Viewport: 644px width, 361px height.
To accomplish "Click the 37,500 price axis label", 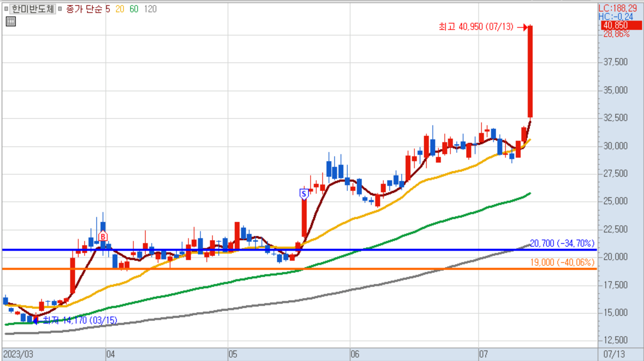I will coord(616,62).
